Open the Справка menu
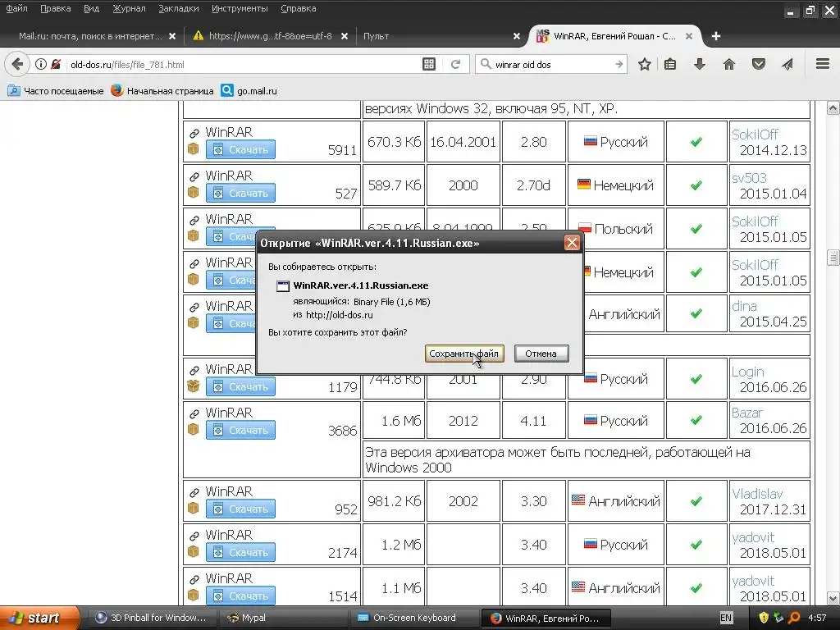 pos(299,8)
